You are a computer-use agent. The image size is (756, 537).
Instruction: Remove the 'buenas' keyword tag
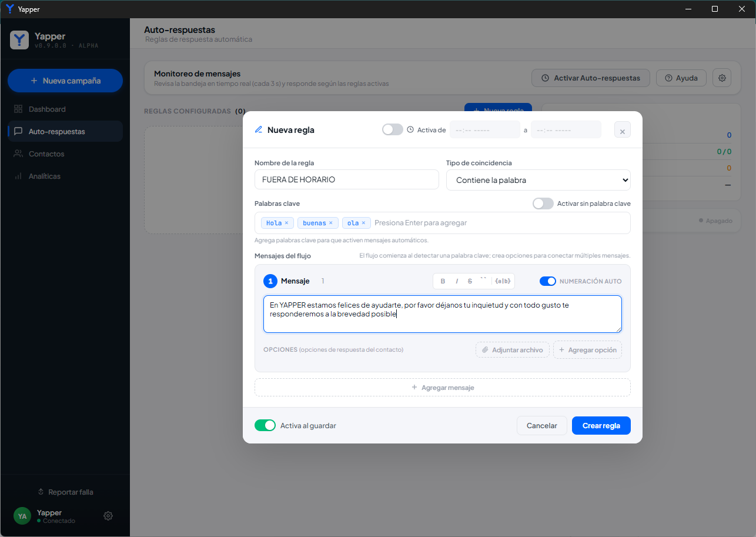tap(330, 223)
